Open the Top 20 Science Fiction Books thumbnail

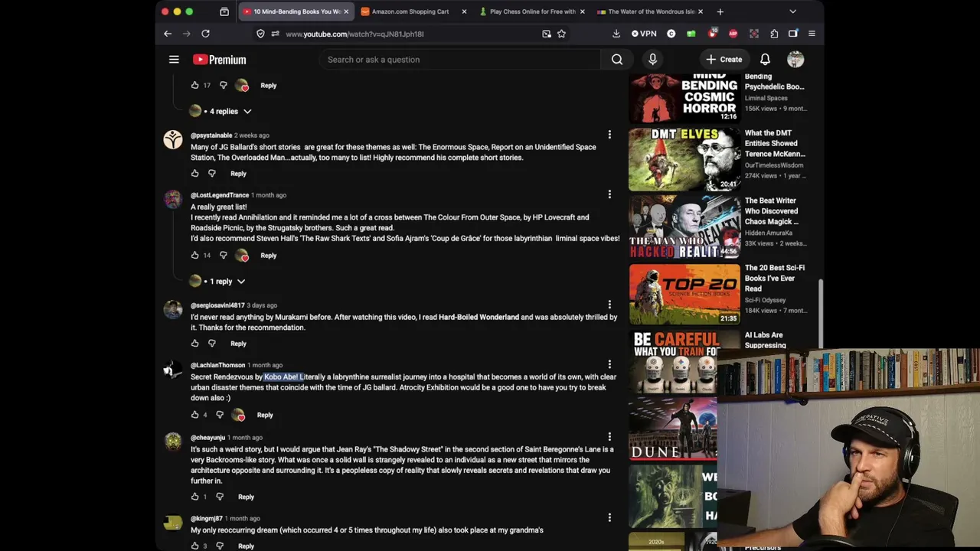[x=684, y=294]
